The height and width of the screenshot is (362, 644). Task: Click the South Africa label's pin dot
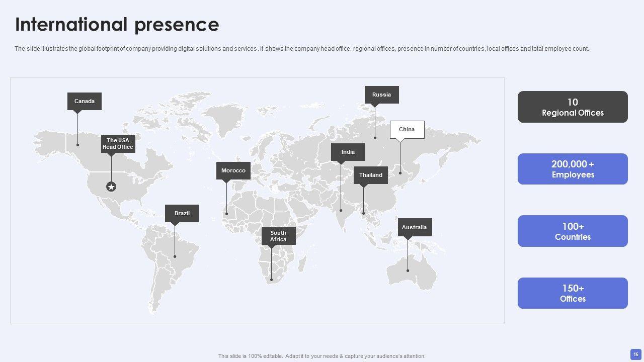point(271,280)
